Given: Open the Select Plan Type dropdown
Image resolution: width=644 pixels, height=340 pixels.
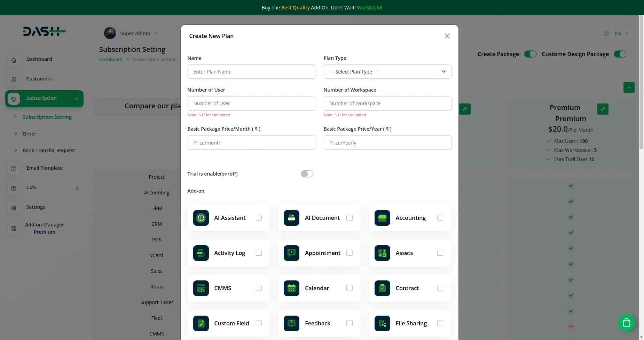Looking at the screenshot, I should tap(387, 72).
